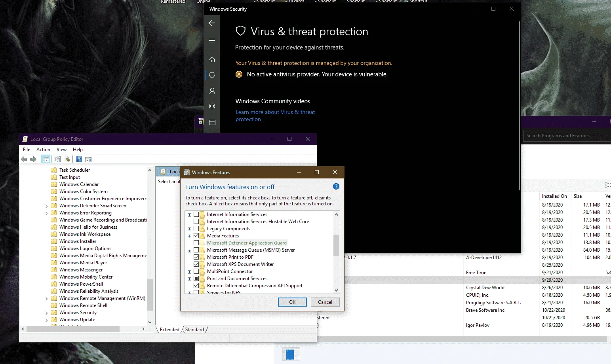Viewport: 611px width, 364px height.
Task: Open the View menu in Group Policy Editor
Action: tap(61, 150)
